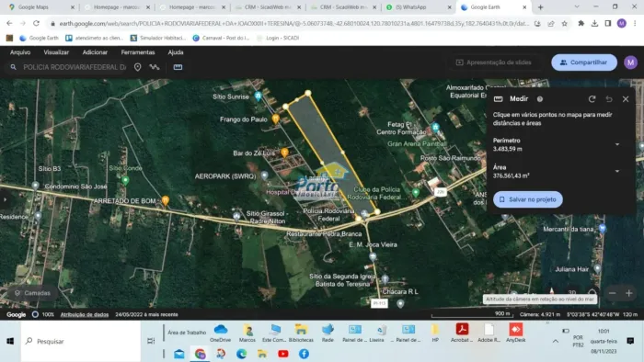Open a new browser tab
Image resolution: width=644 pixels, height=362 pixels.
pyautogui.click(x=541, y=7)
